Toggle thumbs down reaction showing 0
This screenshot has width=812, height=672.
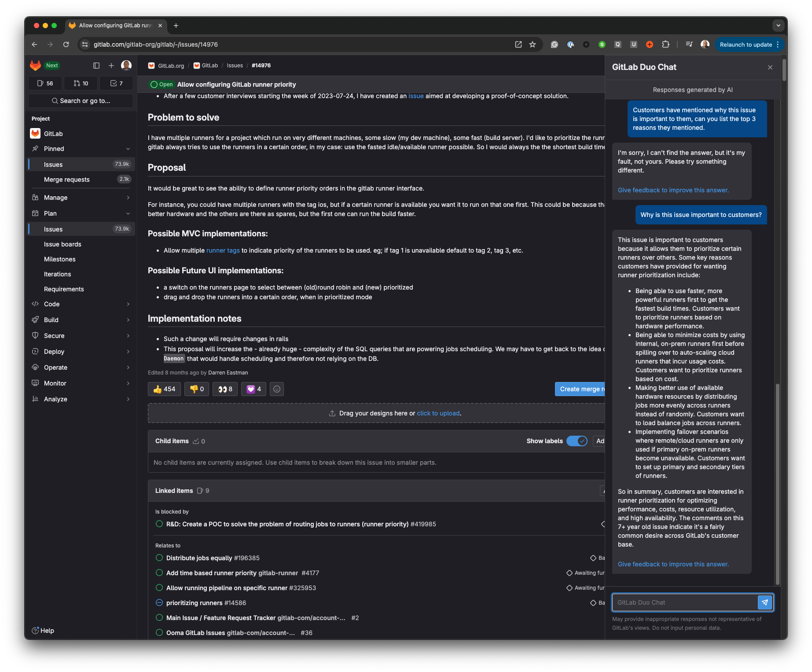[197, 389]
